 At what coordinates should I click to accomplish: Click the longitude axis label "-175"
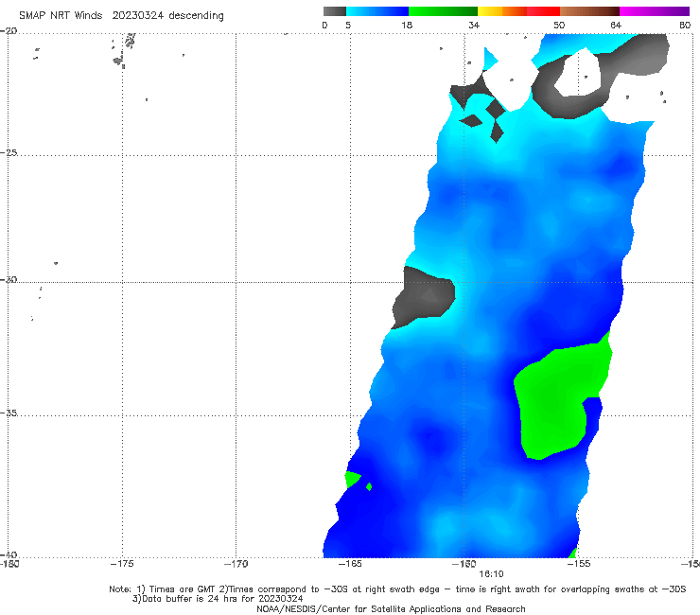coord(122,564)
